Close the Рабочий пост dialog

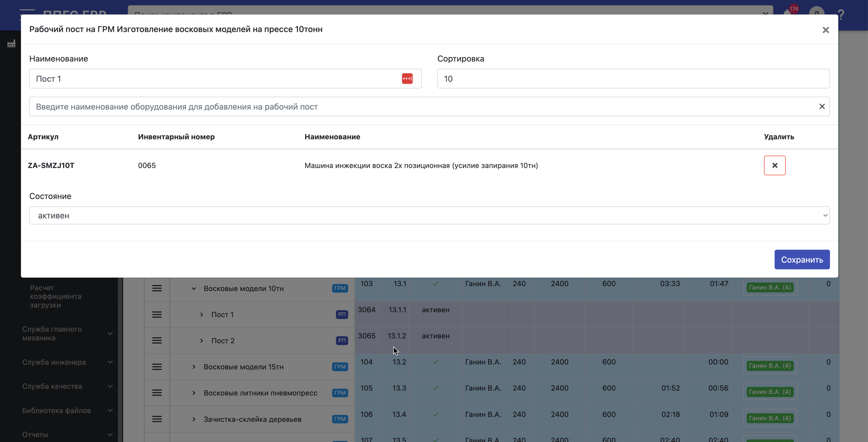[826, 30]
